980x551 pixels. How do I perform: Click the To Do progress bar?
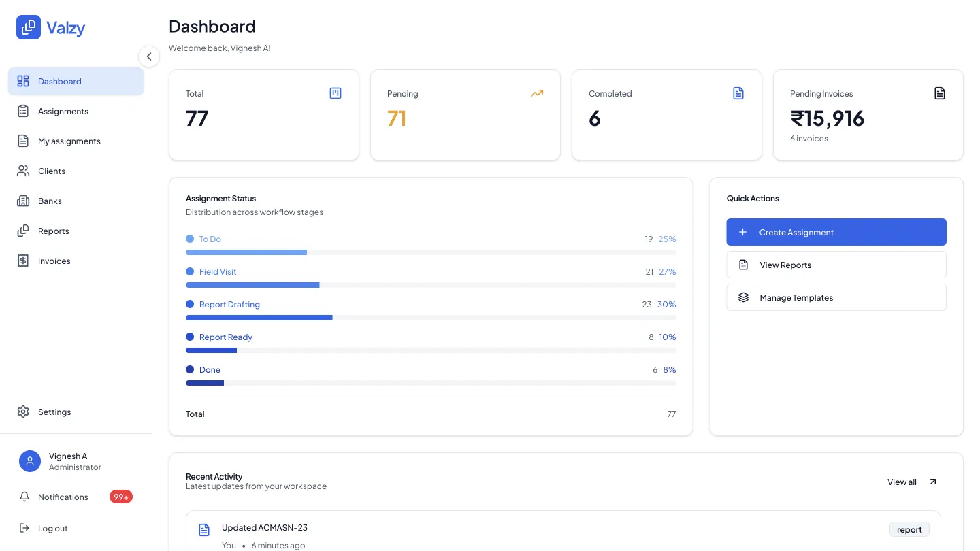(431, 252)
